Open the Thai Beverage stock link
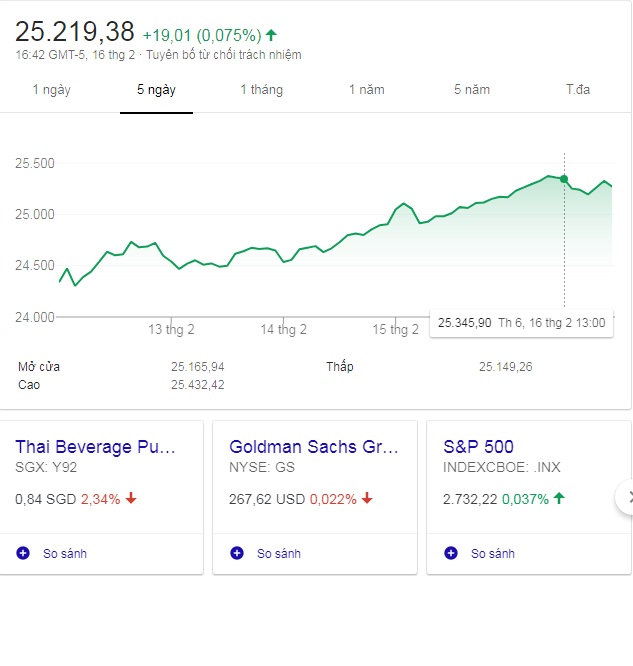The image size is (633, 666). coord(95,447)
